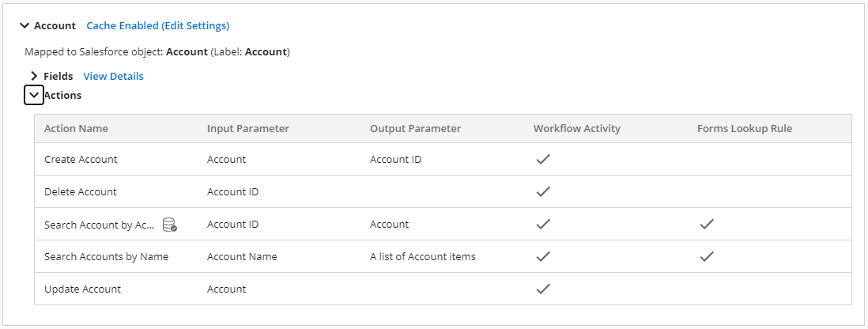Screen dimensions: 868x329
Task: Click Workflow Activity checkmark for Delete Account
Action: (542, 191)
